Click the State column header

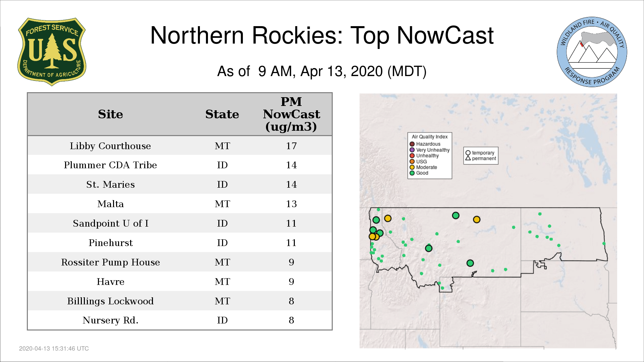click(x=222, y=114)
